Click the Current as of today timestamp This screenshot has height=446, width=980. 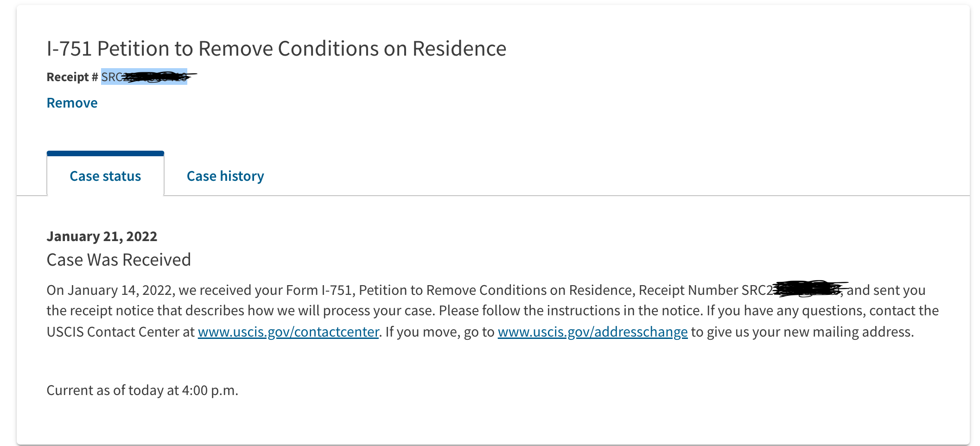point(142,390)
